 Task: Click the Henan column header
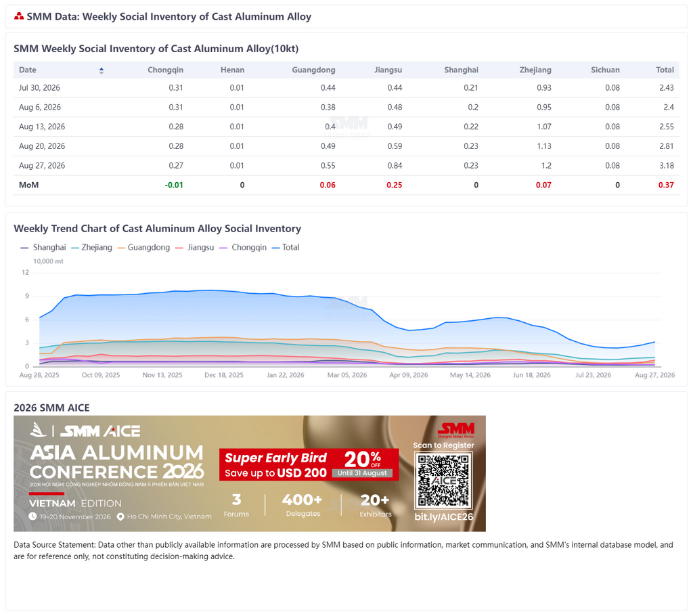[x=233, y=70]
